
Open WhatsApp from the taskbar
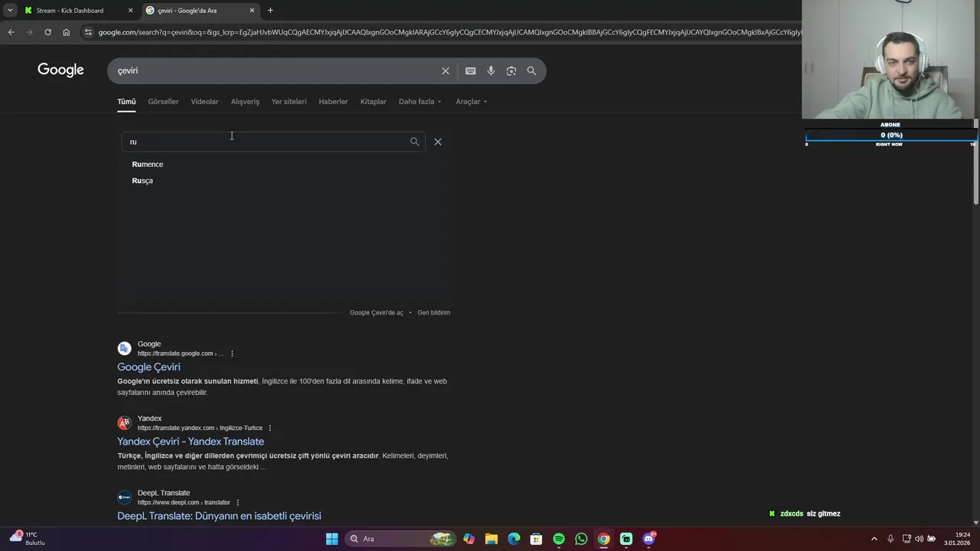(x=581, y=539)
